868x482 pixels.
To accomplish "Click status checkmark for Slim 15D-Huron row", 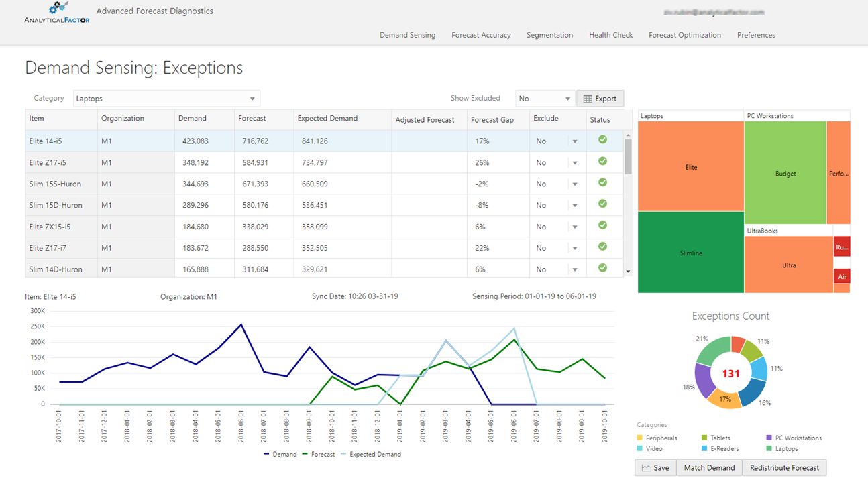I will (602, 204).
